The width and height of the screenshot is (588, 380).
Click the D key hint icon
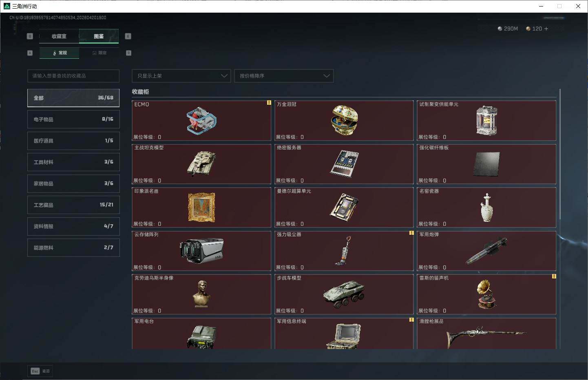(128, 53)
